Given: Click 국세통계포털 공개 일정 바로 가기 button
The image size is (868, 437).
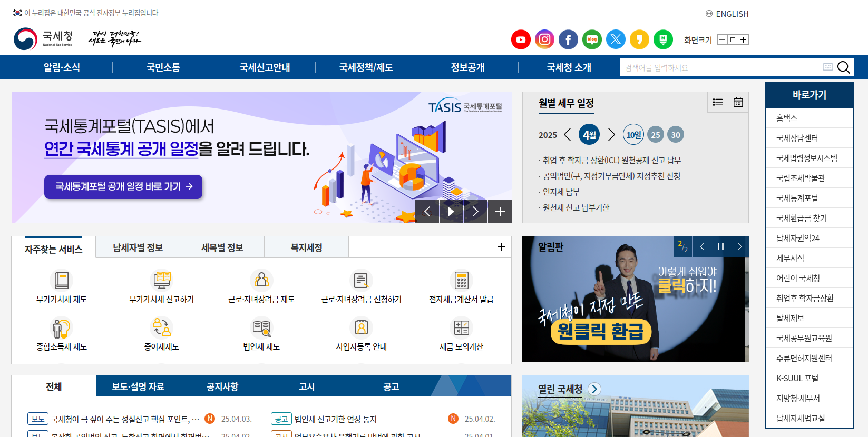Looking at the screenshot, I should [x=123, y=187].
